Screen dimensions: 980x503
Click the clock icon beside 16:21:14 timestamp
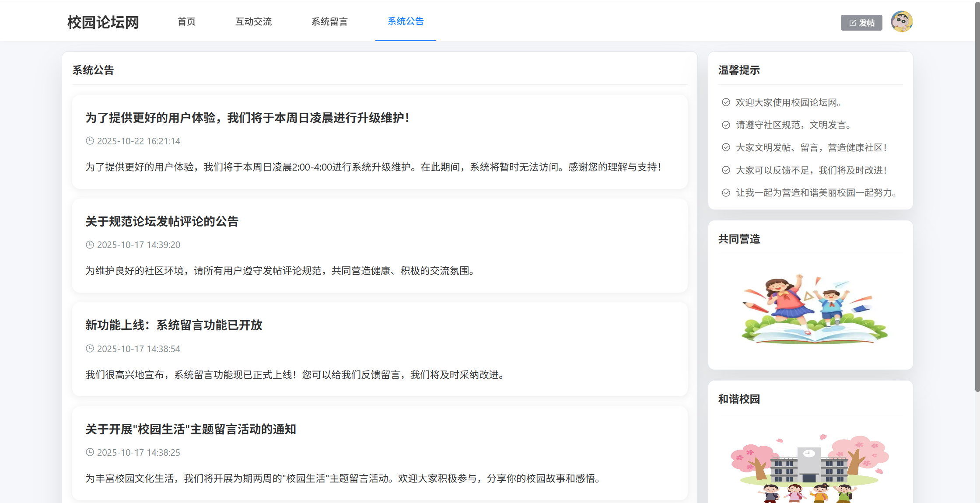90,141
